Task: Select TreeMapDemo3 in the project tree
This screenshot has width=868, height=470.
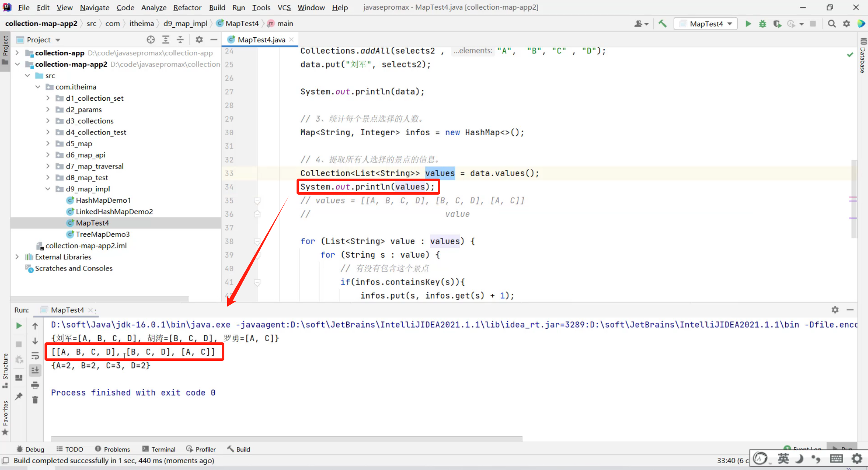Action: click(103, 234)
